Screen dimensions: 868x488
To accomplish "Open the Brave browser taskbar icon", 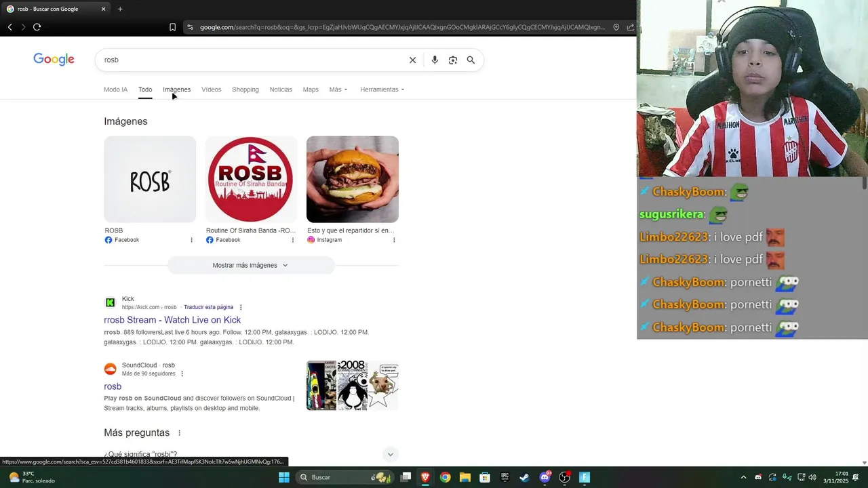I will click(425, 477).
